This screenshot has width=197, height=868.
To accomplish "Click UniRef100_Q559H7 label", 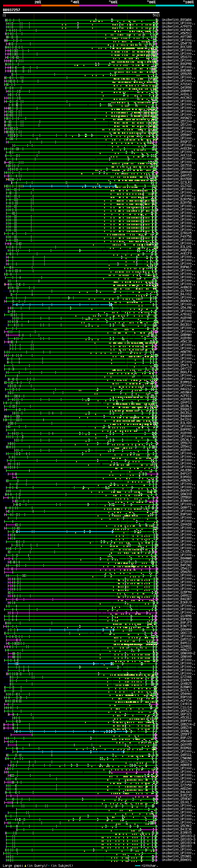I will tap(177, 135).
